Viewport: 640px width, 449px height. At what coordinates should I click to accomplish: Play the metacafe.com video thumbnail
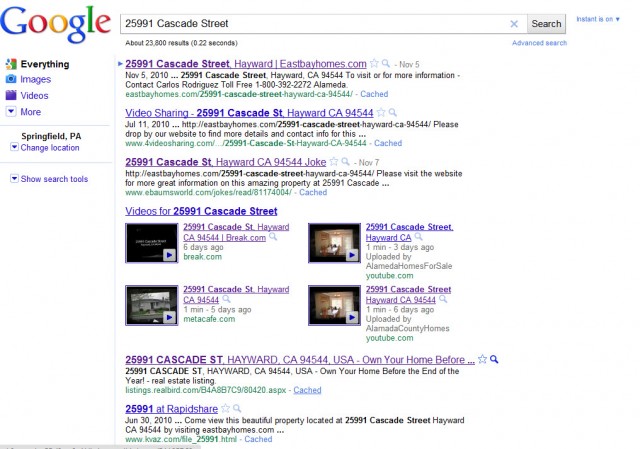151,305
